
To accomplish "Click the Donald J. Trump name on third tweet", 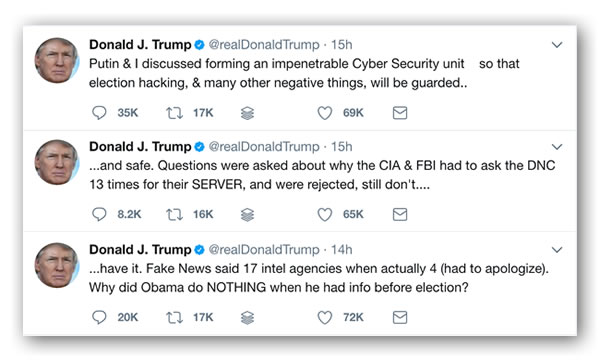I will click(x=140, y=249).
